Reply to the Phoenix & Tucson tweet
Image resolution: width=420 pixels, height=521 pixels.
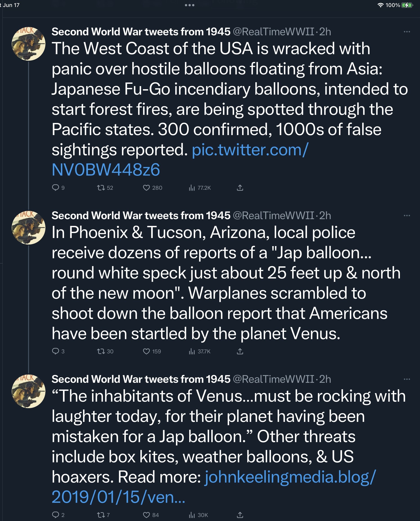pyautogui.click(x=56, y=351)
